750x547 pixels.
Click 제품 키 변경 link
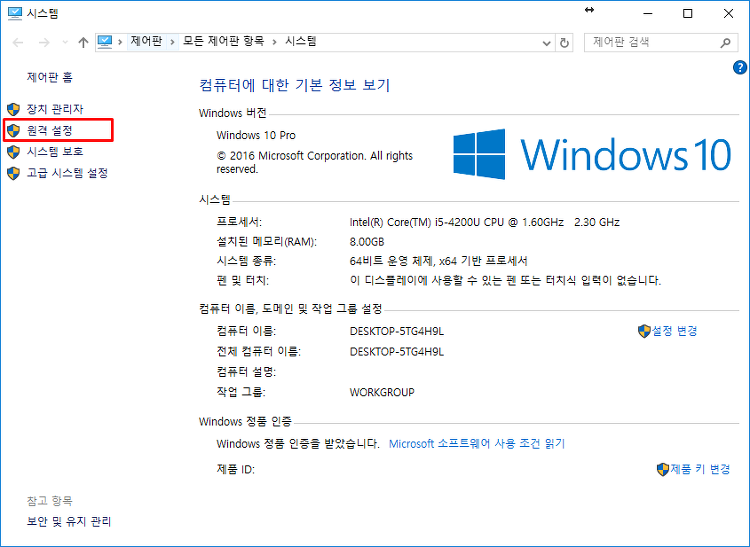(700, 469)
